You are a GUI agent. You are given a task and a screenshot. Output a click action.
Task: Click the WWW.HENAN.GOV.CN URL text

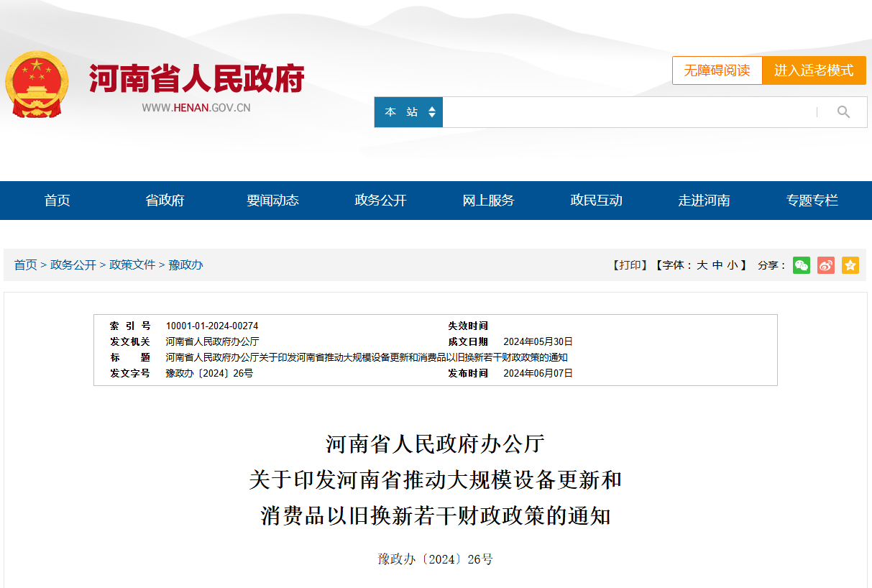(196, 108)
